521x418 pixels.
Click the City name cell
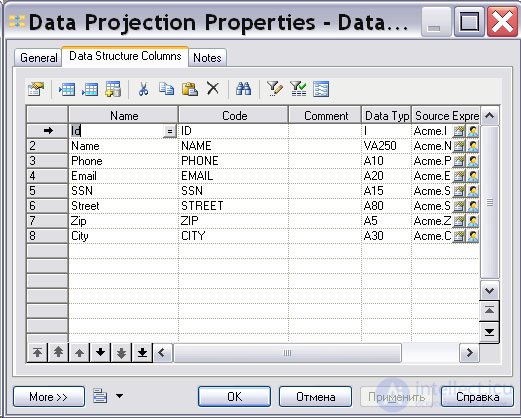[123, 236]
